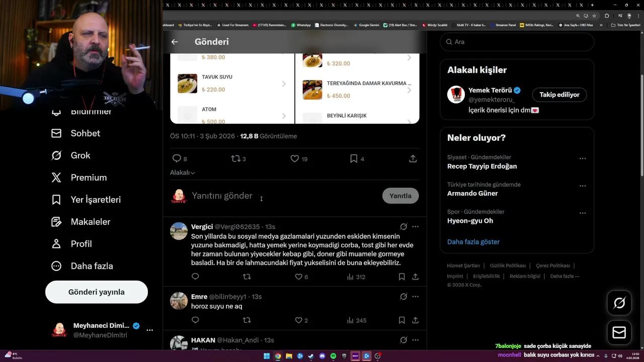Expand the Alakalı sort dropdown
This screenshot has width=644, height=362.
click(183, 172)
